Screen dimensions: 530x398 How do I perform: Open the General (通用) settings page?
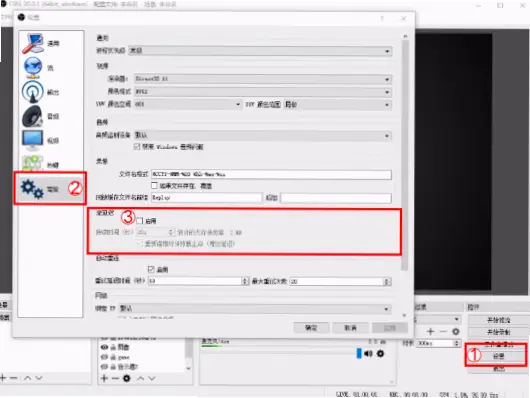pyautogui.click(x=41, y=43)
